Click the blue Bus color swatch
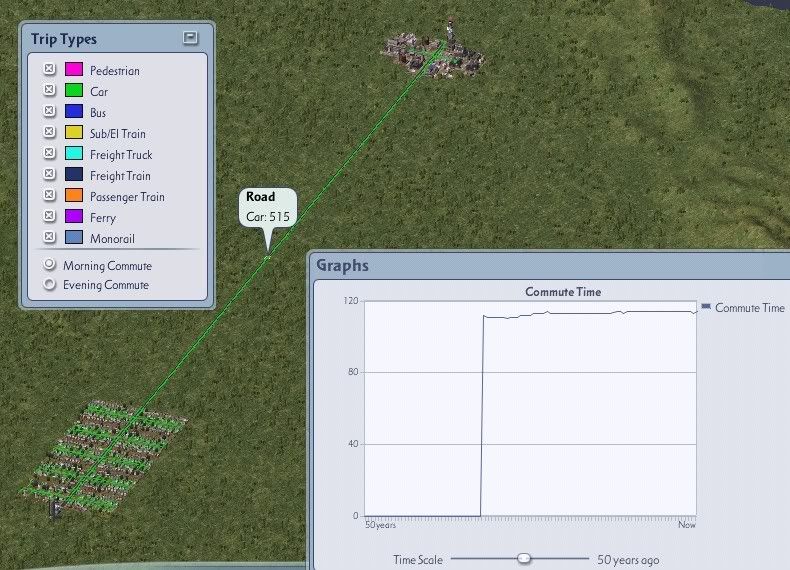The width and height of the screenshot is (790, 570). pos(74,111)
